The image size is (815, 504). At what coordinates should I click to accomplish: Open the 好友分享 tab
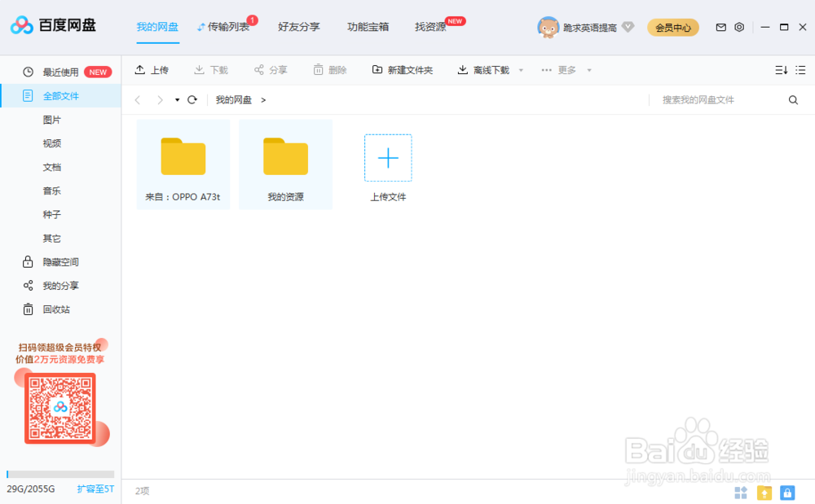(299, 27)
